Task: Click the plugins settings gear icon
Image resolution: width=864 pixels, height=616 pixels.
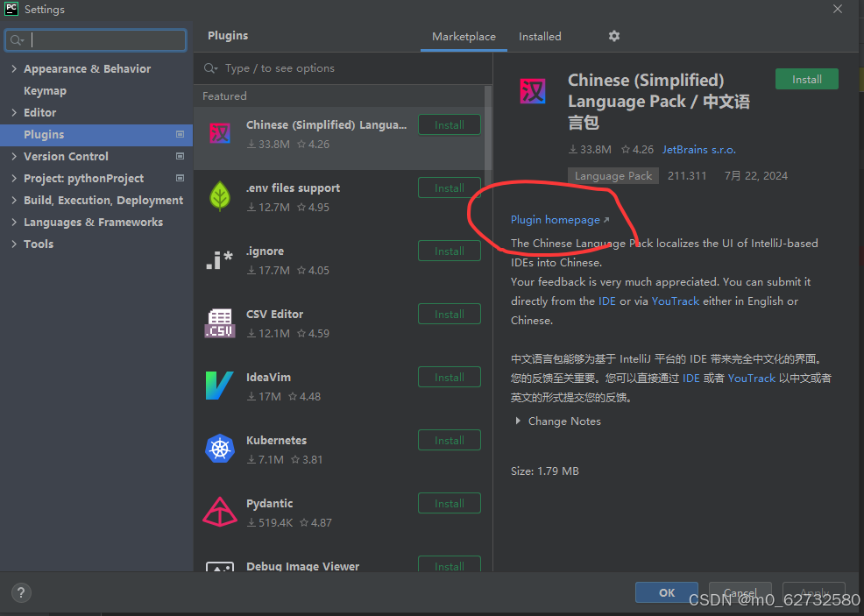Action: click(x=614, y=36)
